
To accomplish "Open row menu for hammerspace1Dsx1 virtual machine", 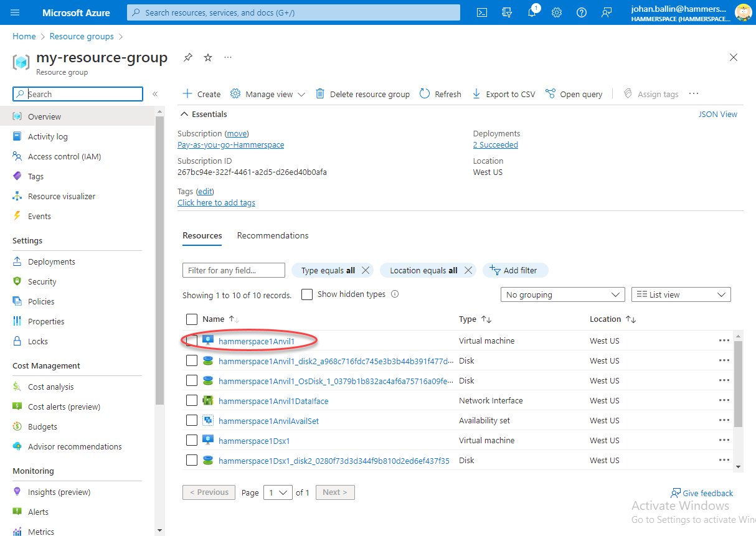I will pyautogui.click(x=724, y=440).
